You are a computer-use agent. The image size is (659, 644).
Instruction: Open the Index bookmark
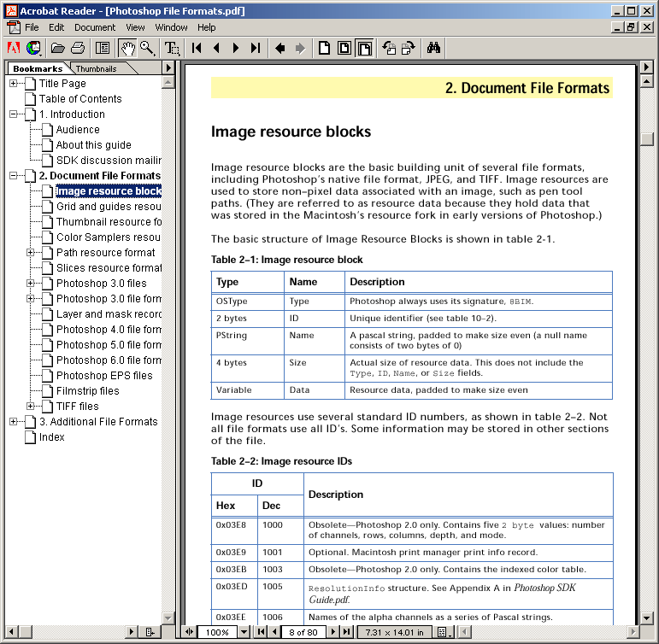51,437
